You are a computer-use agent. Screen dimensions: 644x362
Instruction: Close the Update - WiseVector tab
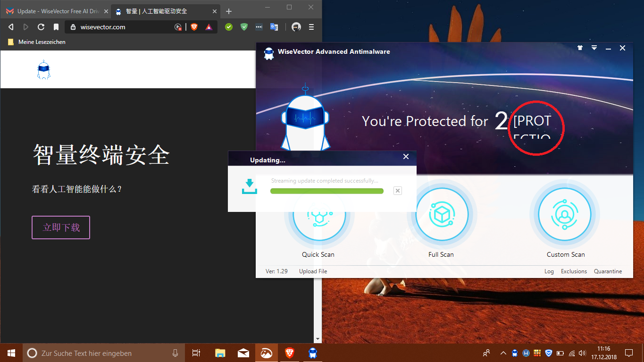pos(105,11)
